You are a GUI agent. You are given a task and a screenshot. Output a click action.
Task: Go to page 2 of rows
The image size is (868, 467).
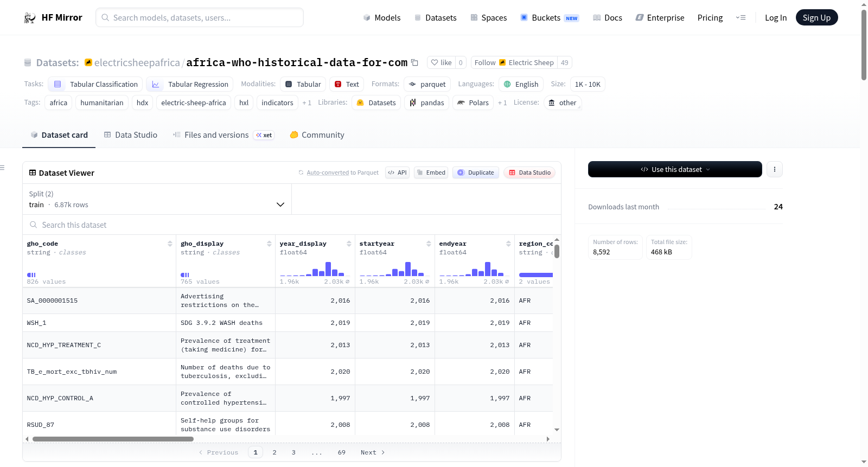click(275, 452)
